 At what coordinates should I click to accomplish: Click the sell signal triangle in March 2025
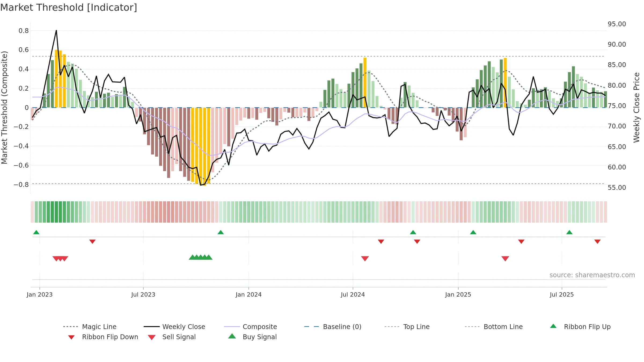tap(505, 258)
